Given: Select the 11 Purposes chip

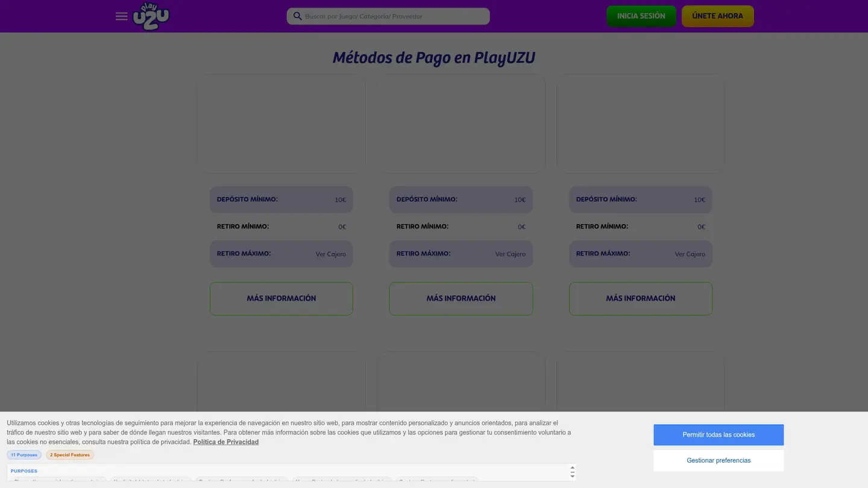Looking at the screenshot, I should 24,455.
